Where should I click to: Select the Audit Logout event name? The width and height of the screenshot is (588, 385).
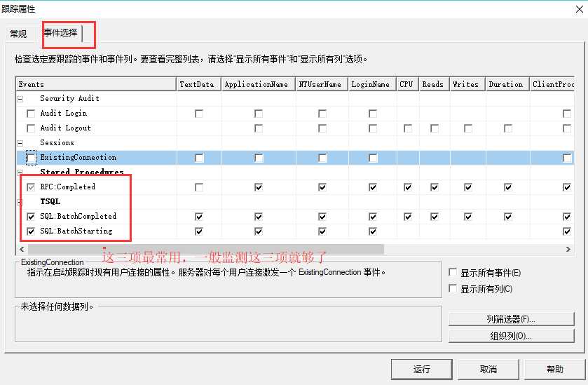click(65, 128)
